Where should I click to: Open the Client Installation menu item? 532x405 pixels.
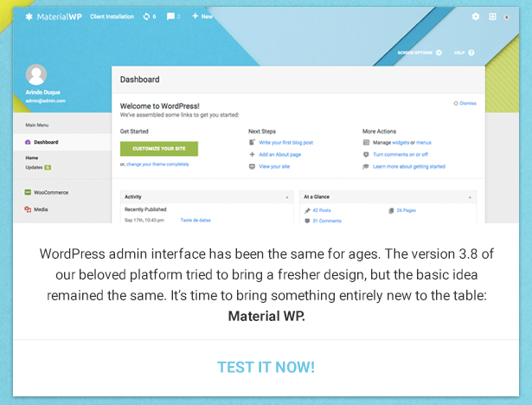[x=112, y=16]
